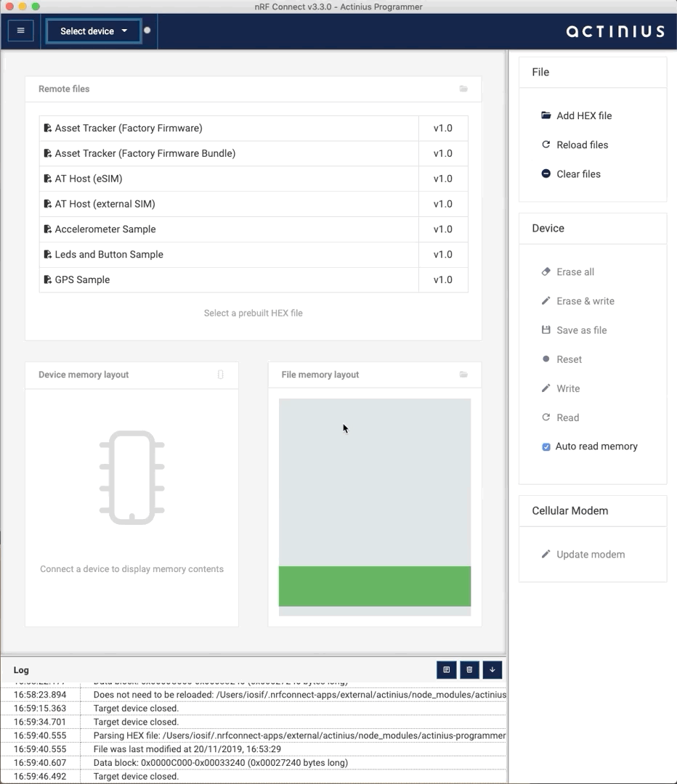Click the Write device action

[561, 388]
